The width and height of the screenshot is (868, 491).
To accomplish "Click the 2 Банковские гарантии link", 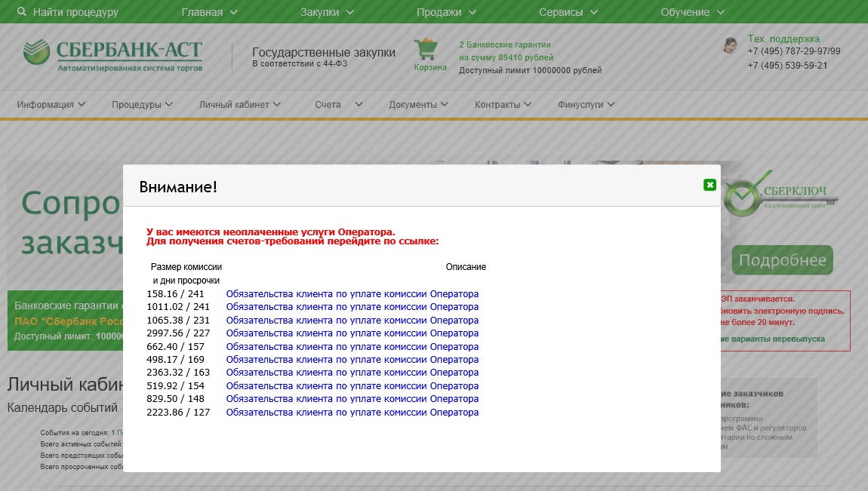I will (x=504, y=44).
